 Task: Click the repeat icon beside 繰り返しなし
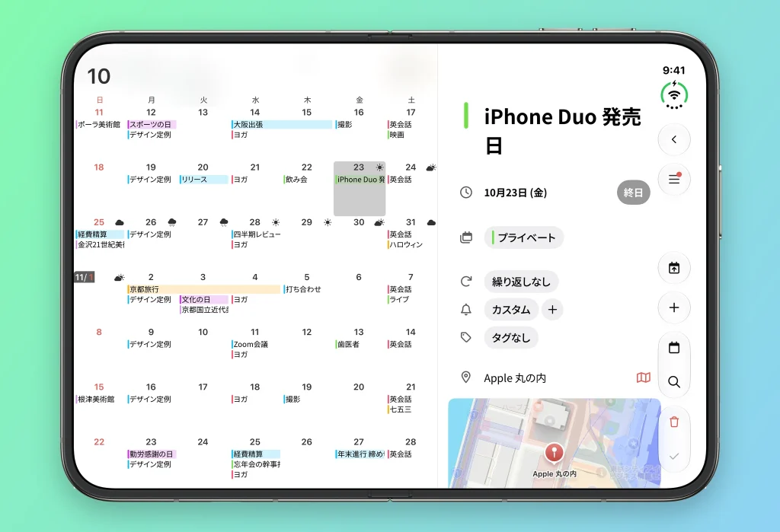[466, 282]
